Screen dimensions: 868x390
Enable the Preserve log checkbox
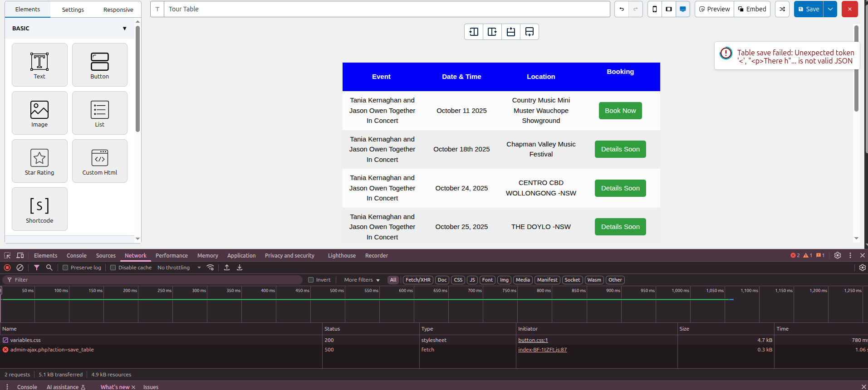click(x=65, y=268)
